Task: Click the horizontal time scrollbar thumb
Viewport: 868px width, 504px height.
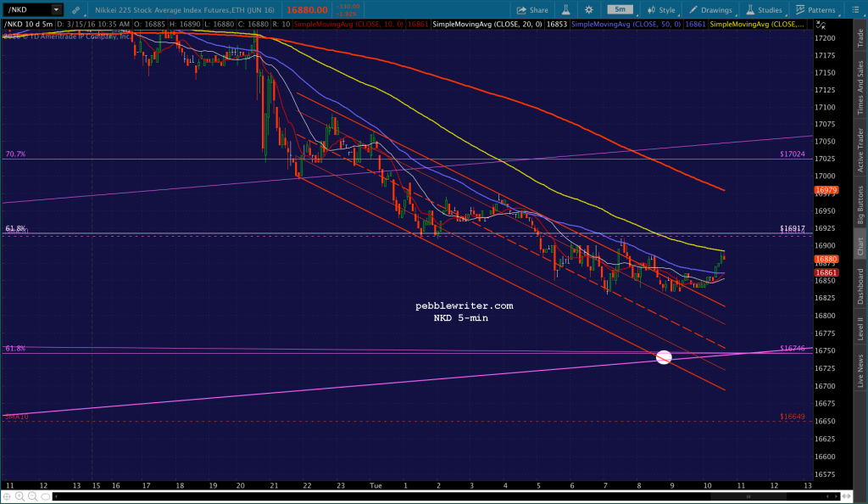Action: [748, 497]
